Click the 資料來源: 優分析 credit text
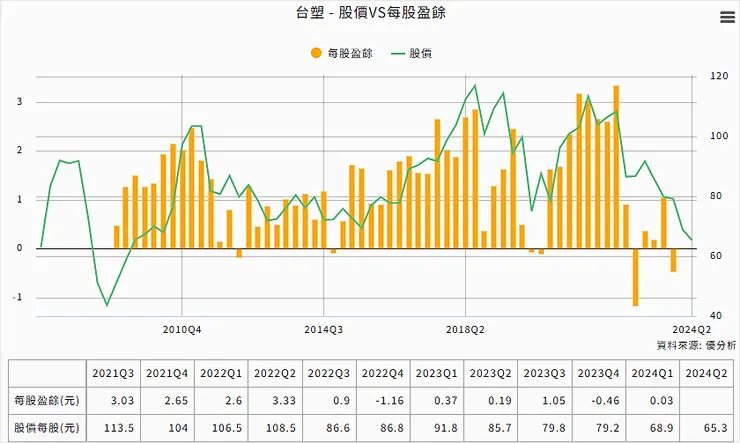The width and height of the screenshot is (740, 443). (696, 345)
